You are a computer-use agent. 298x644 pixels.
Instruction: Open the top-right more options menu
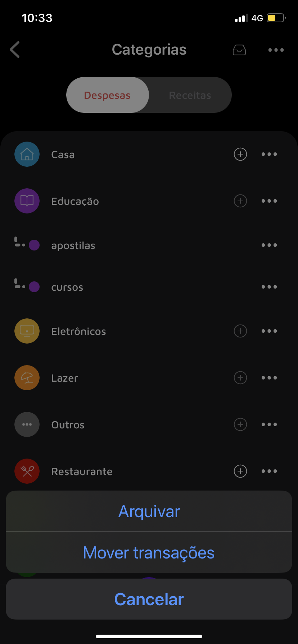pyautogui.click(x=276, y=50)
